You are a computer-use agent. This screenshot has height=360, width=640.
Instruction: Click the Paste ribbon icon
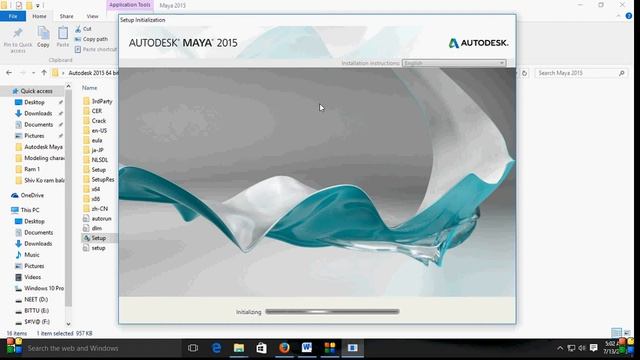pyautogui.click(x=62, y=37)
